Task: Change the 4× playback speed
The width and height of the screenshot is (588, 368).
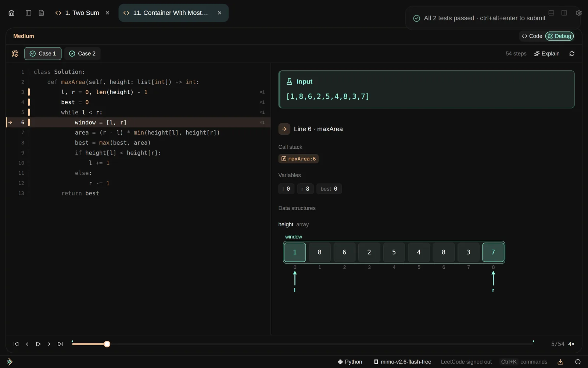Action: tap(571, 344)
